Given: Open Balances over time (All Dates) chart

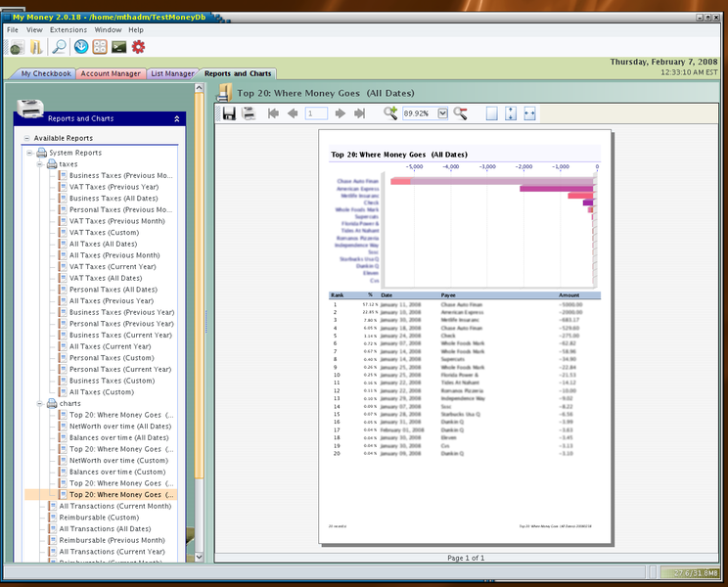Looking at the screenshot, I should pyautogui.click(x=118, y=437).
